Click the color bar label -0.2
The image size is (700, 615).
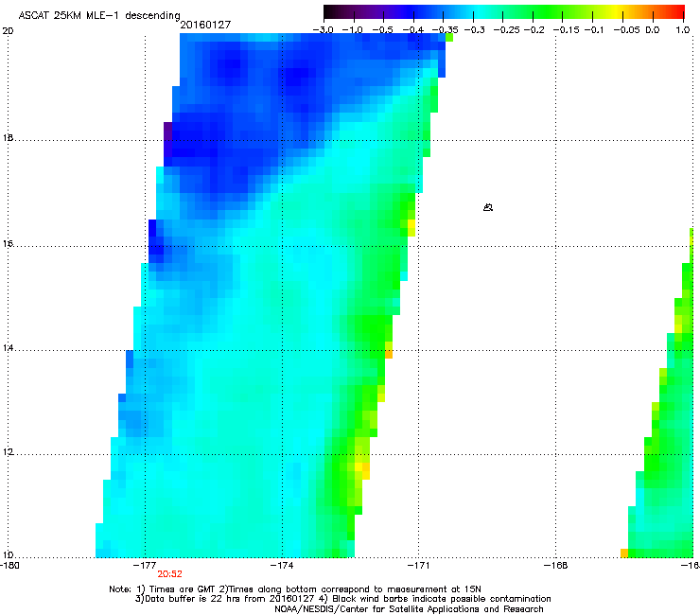click(x=534, y=30)
